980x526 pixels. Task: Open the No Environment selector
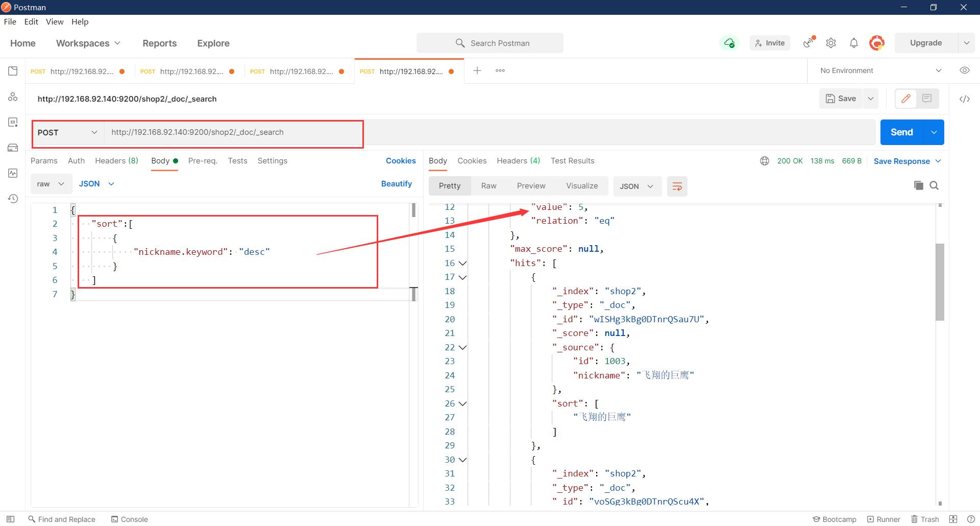(880, 70)
